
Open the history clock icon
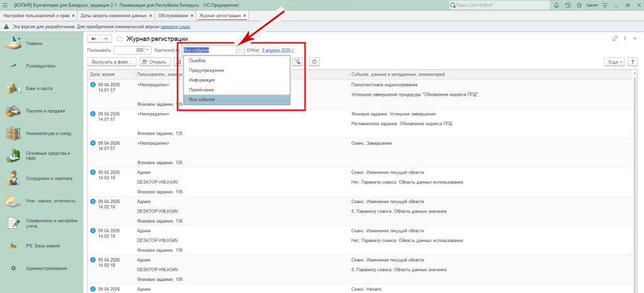pyautogui.click(x=568, y=5)
